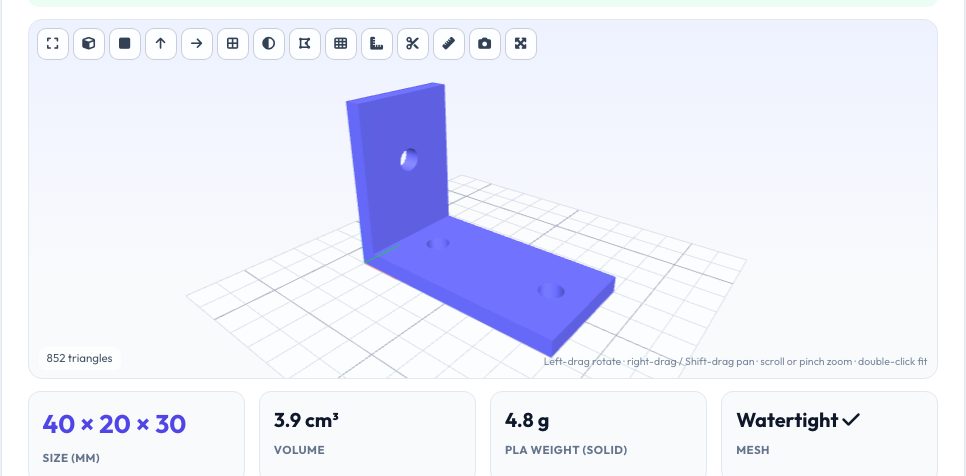This screenshot has height=476, width=966.
Task: Click the 40 × 20 × 30 size card
Action: (x=137, y=434)
